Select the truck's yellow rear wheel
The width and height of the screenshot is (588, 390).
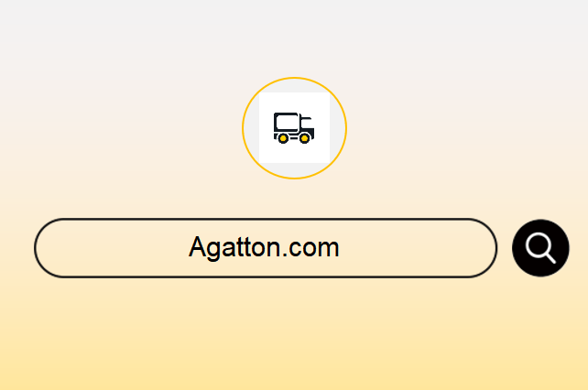[x=283, y=139]
